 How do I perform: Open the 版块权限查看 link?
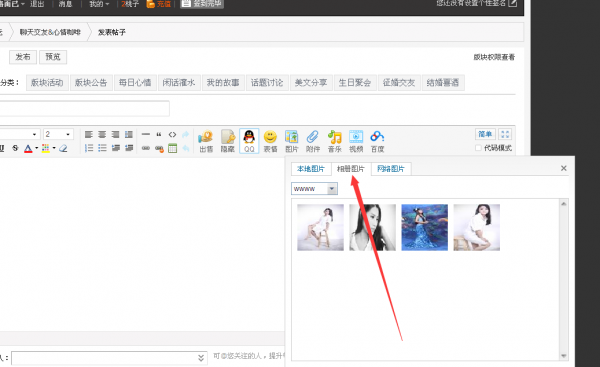pos(494,57)
